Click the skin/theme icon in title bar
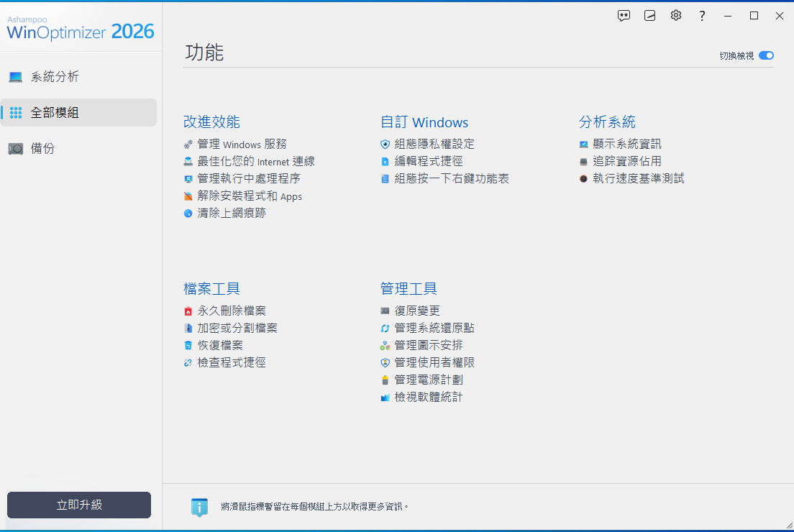 pos(649,16)
